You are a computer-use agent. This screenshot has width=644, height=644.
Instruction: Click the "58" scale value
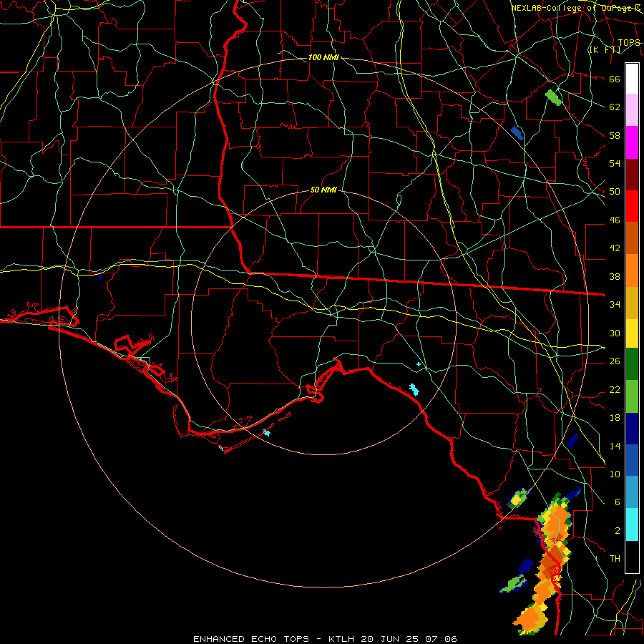(x=615, y=135)
